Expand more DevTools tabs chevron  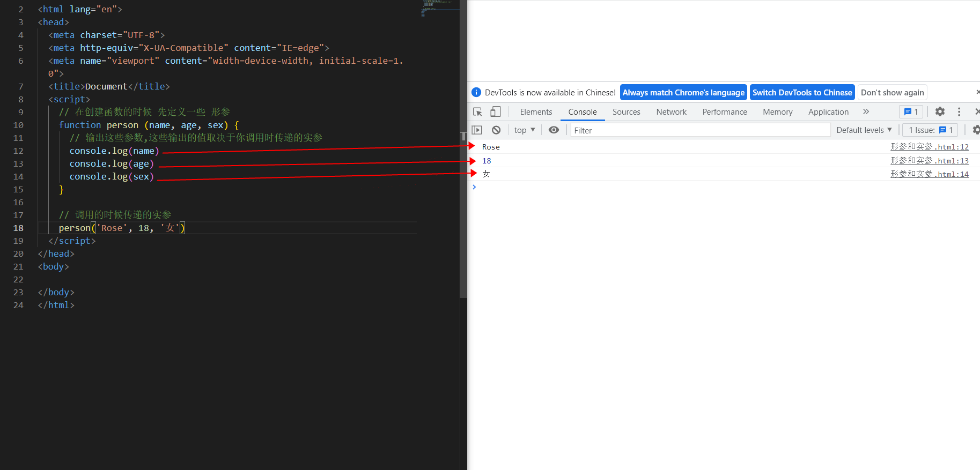866,111
